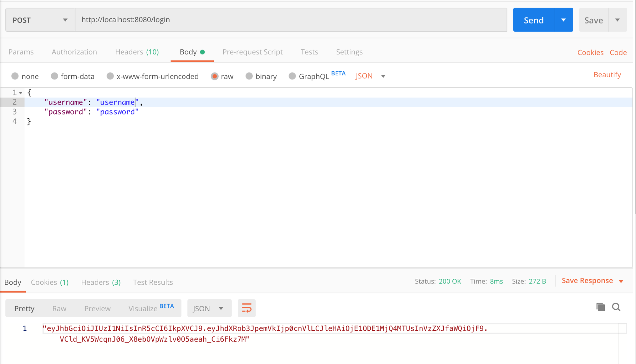
Task: Click the Send button to submit request
Action: [534, 20]
